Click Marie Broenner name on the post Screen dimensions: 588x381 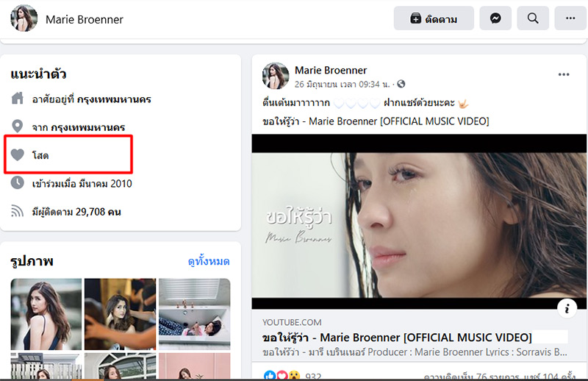click(331, 71)
